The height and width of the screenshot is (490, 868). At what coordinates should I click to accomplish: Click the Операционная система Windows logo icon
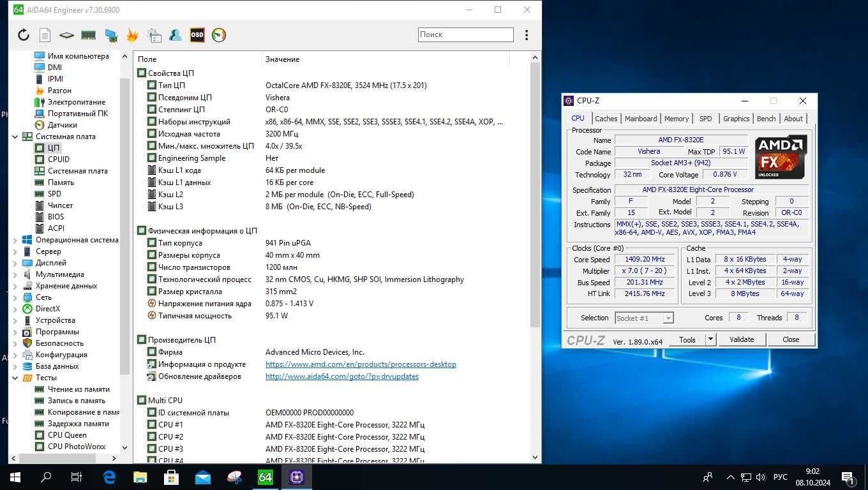tap(27, 240)
